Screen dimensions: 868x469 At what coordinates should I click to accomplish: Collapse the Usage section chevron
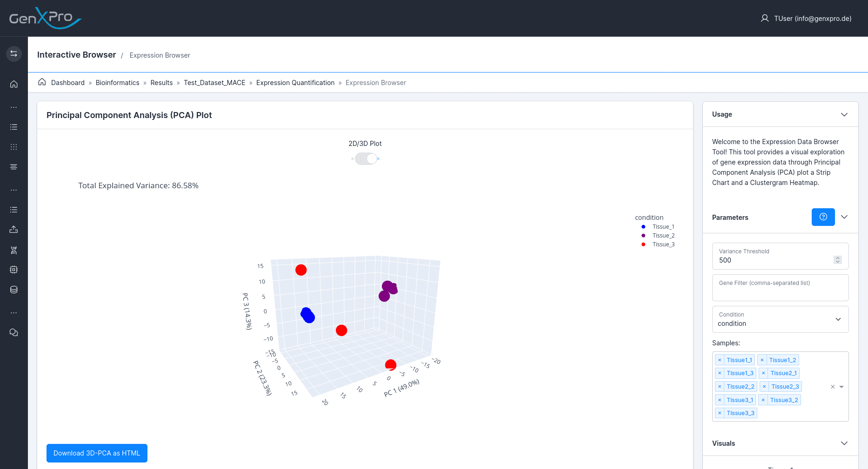click(844, 115)
